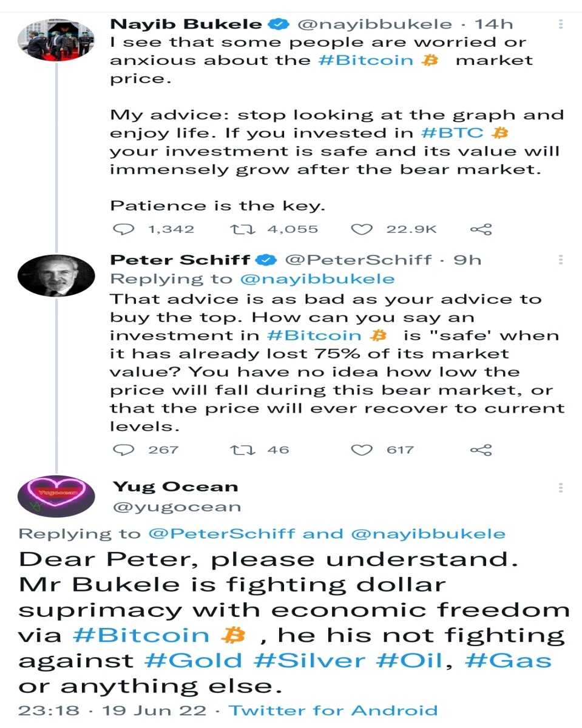Reply to Nayib Bukele's tweet
Viewport: 582px width, 728px height.
(124, 229)
